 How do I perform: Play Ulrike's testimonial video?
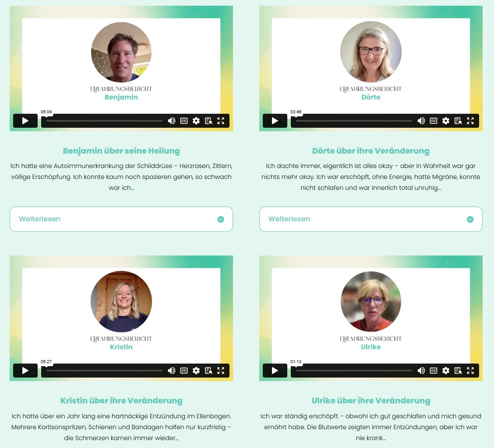tap(275, 371)
